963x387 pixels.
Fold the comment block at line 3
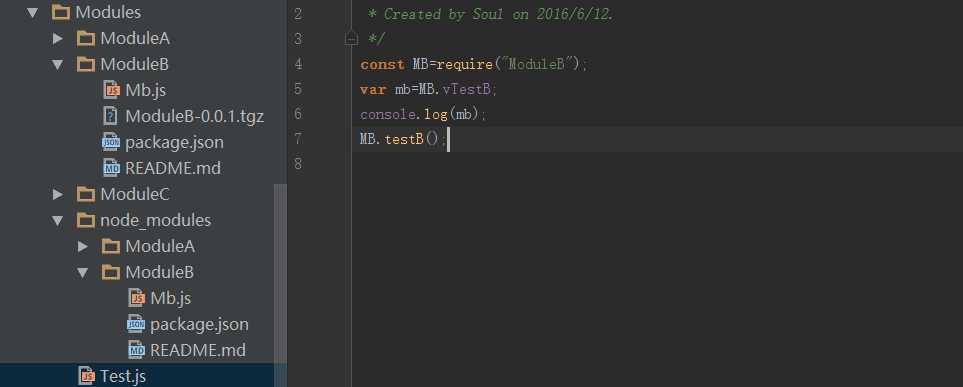351,39
